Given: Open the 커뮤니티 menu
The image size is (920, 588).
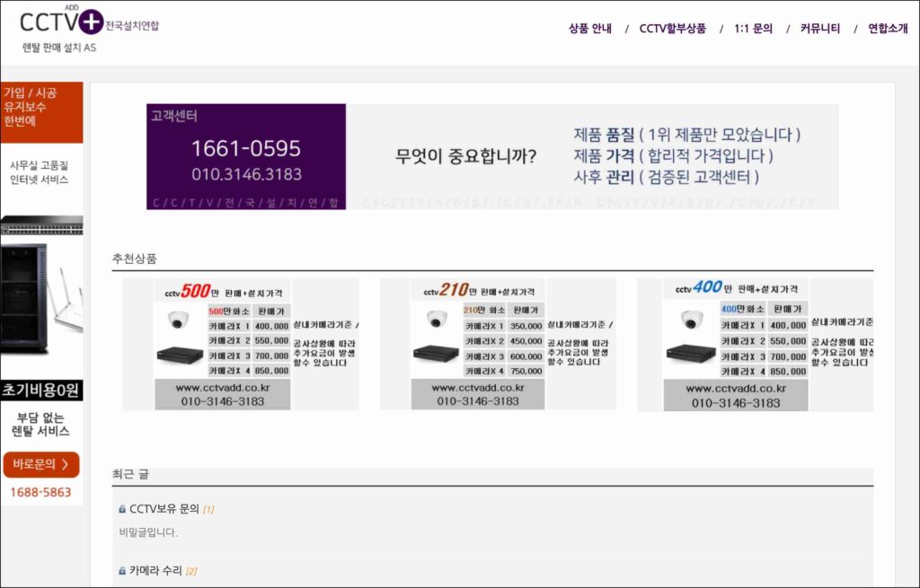Looking at the screenshot, I should tap(819, 29).
